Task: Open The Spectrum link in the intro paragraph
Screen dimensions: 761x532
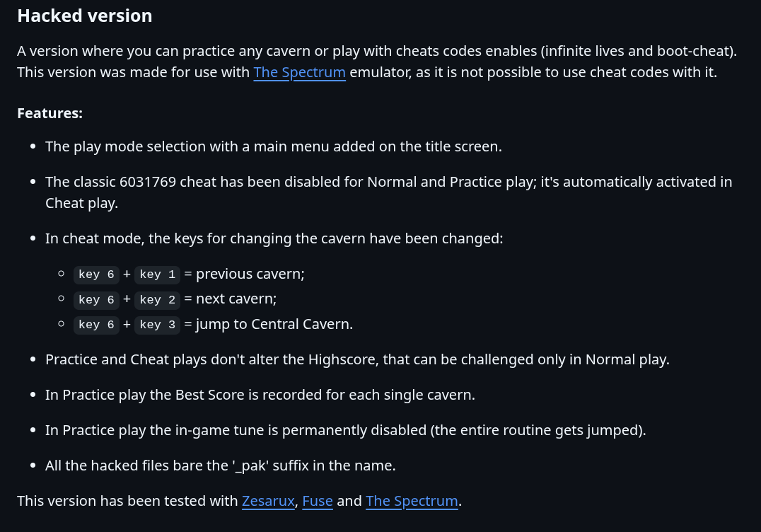Action: pyautogui.click(x=299, y=72)
